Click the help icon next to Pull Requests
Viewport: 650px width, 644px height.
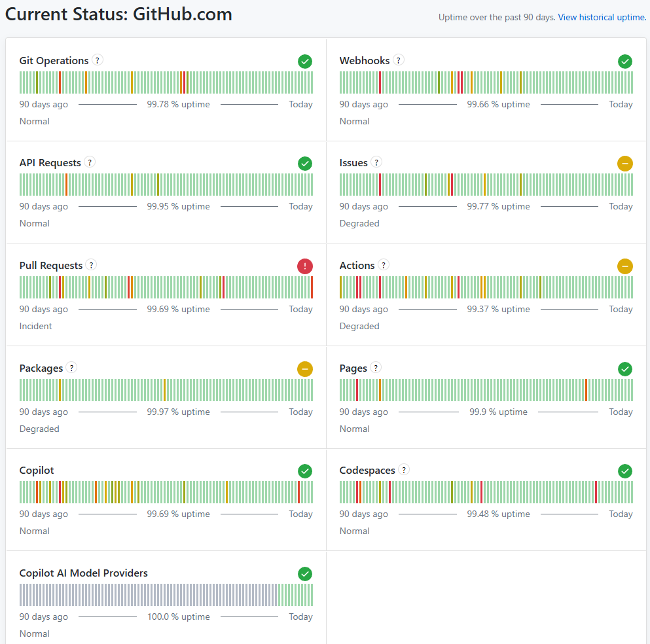91,265
